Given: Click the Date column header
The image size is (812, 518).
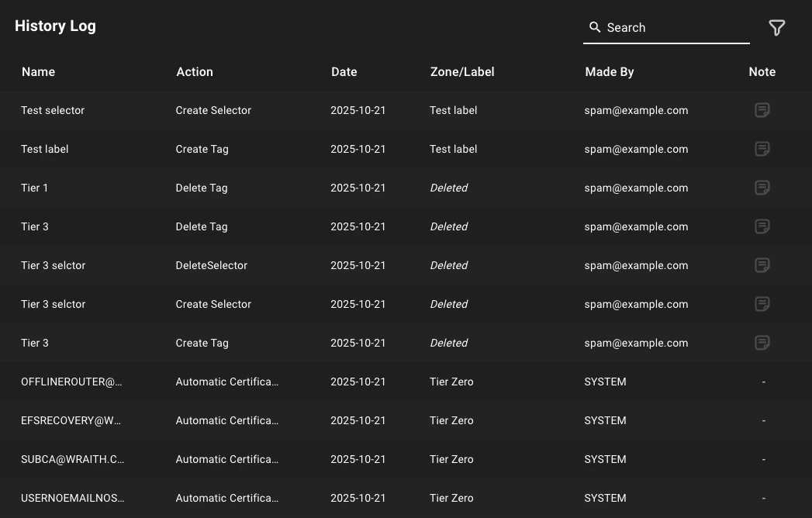Looking at the screenshot, I should point(344,72).
